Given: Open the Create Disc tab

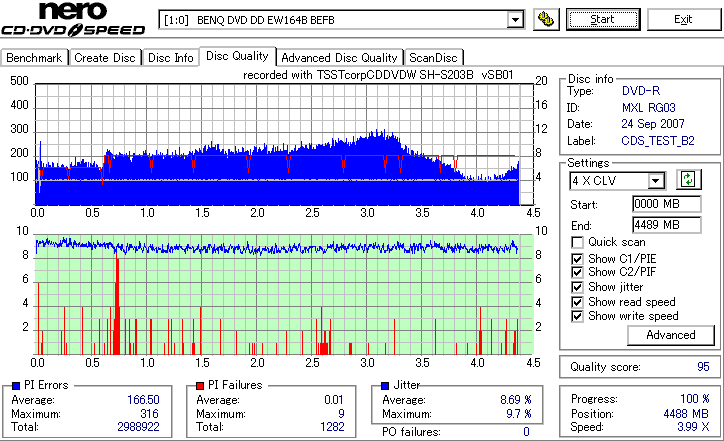Looking at the screenshot, I should coord(105,58).
